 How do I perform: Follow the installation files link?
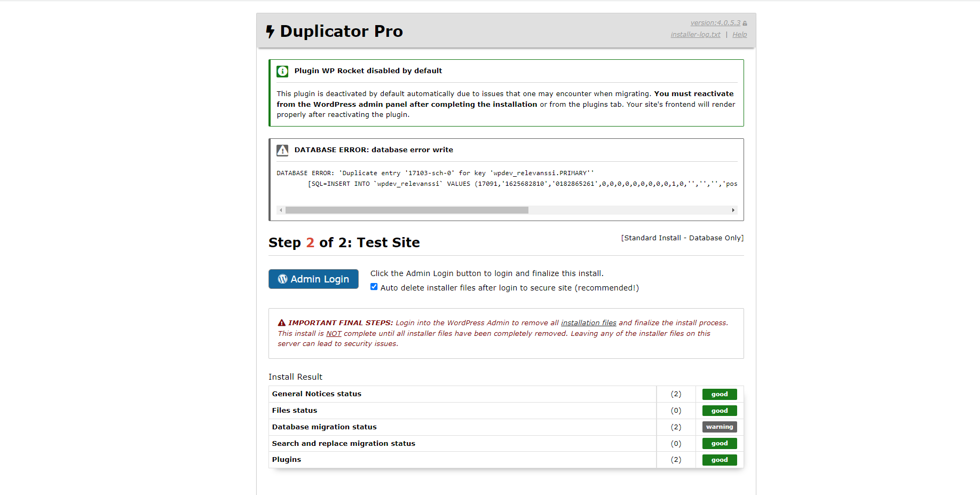[x=589, y=323]
